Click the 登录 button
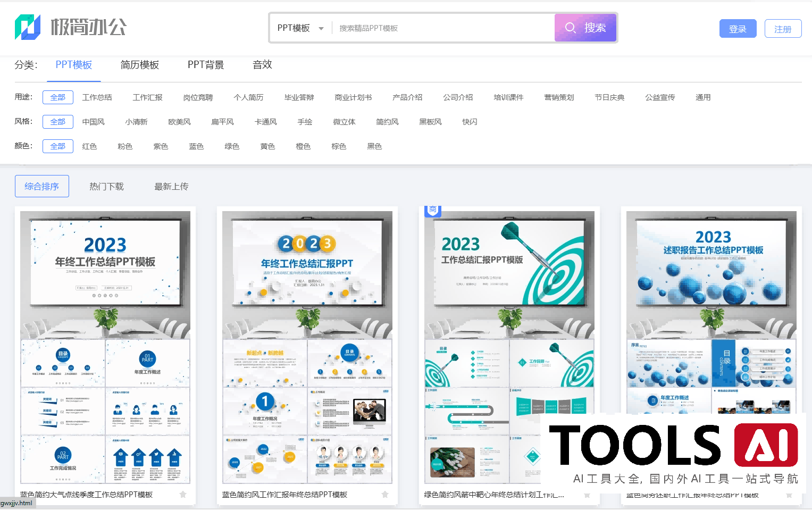Viewport: 812px width, 510px height. click(x=737, y=29)
